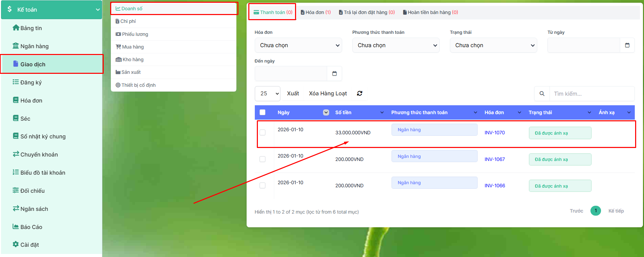
Task: Click the Xuất export button
Action: click(x=293, y=94)
